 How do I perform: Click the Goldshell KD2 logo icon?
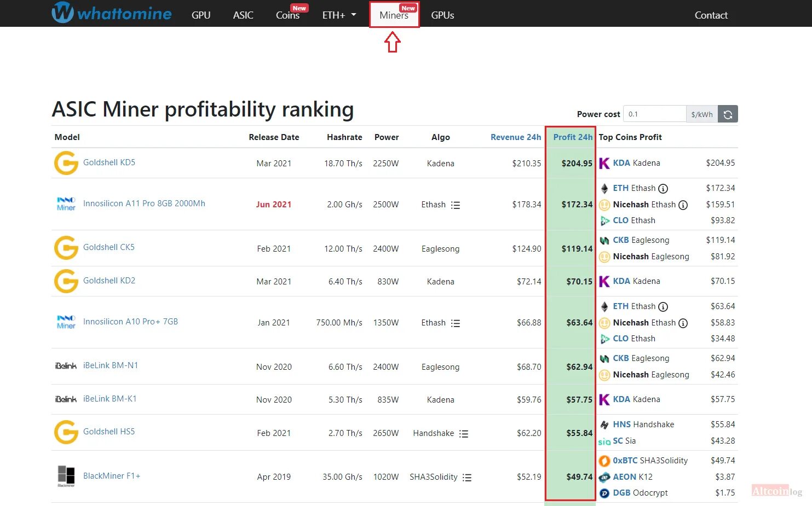pos(66,281)
